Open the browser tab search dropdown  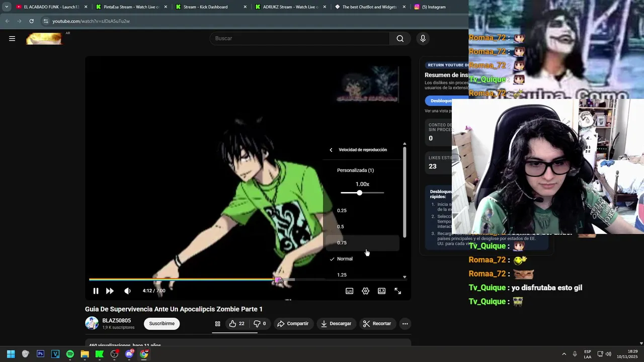[x=7, y=7]
